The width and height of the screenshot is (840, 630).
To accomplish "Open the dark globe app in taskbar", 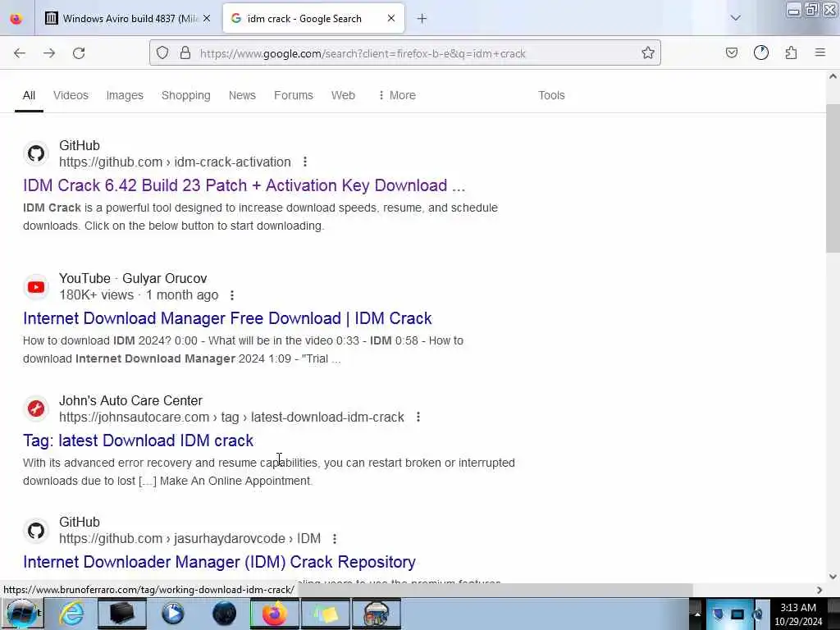I will pos(224,614).
